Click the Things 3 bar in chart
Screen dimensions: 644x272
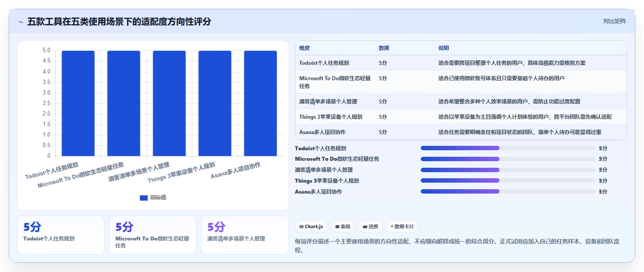(215, 103)
